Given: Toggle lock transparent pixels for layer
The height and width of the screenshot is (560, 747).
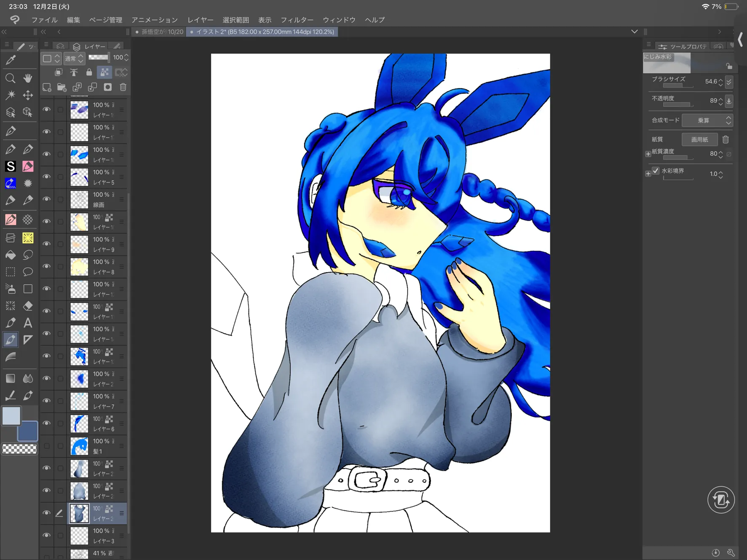Looking at the screenshot, I should point(104,72).
